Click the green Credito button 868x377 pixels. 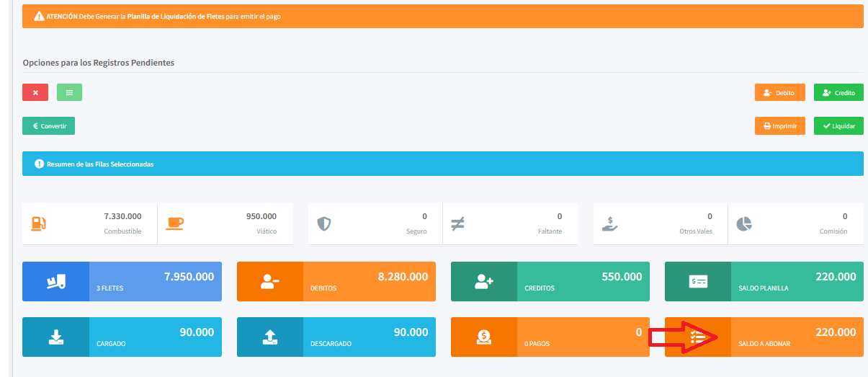click(838, 93)
